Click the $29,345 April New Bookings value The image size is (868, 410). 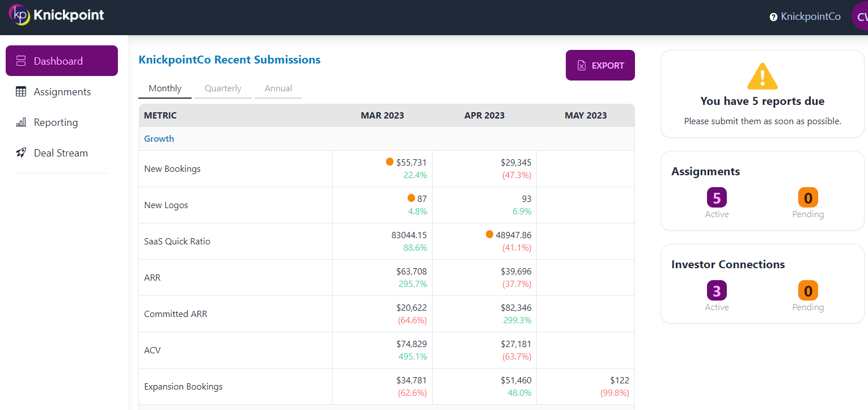(x=516, y=162)
